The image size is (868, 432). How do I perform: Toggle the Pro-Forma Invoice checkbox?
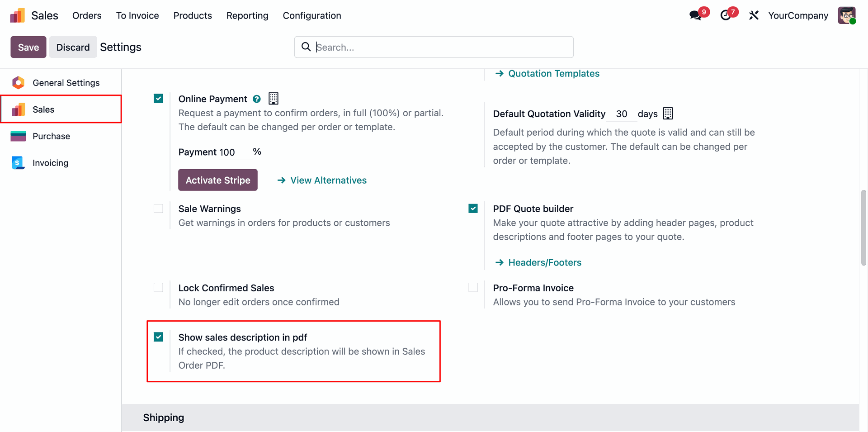tap(473, 288)
